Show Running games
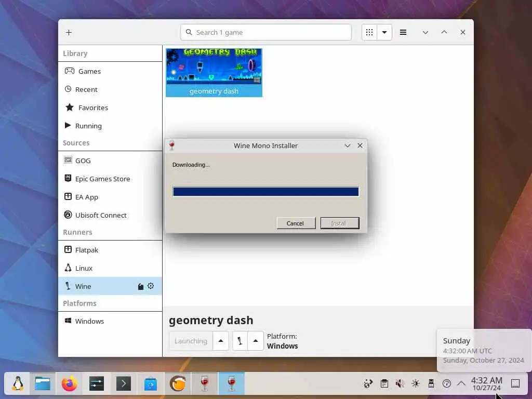The image size is (532, 399). pos(110,126)
